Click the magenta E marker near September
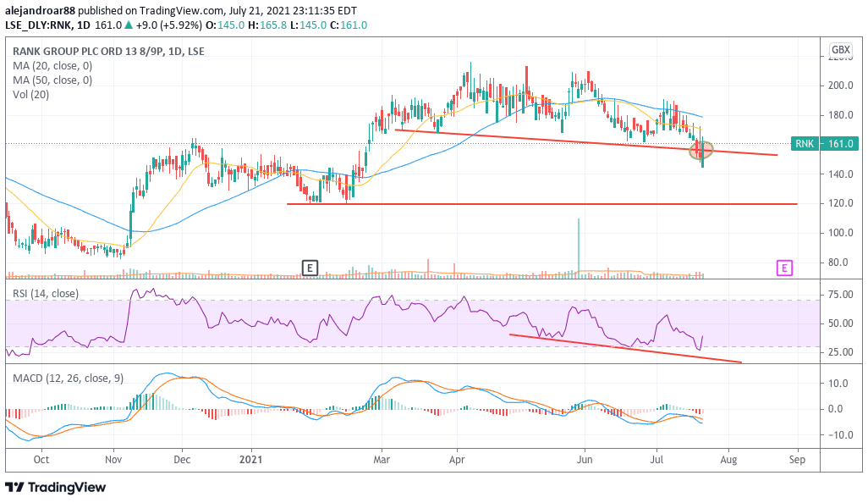868x503 pixels. [x=784, y=268]
